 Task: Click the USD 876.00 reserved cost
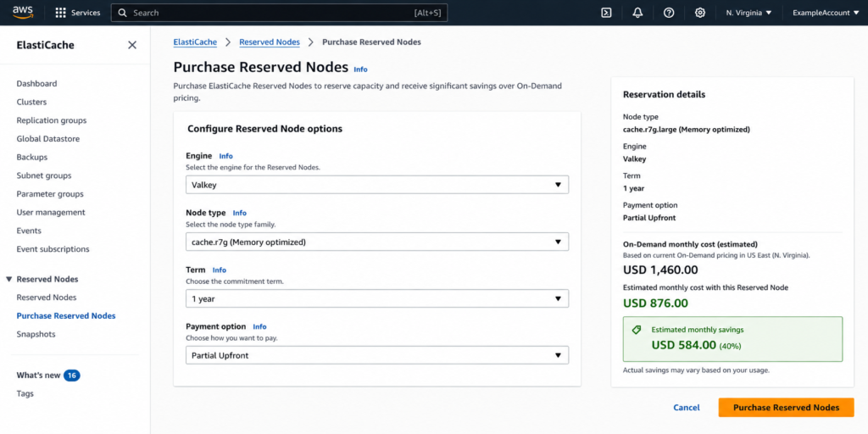click(655, 303)
